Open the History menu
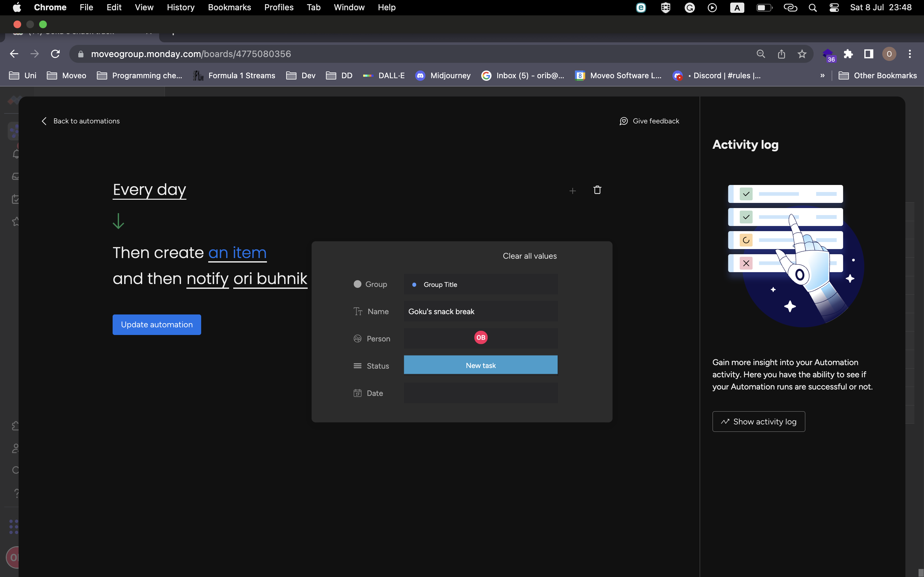924x577 pixels. (180, 7)
